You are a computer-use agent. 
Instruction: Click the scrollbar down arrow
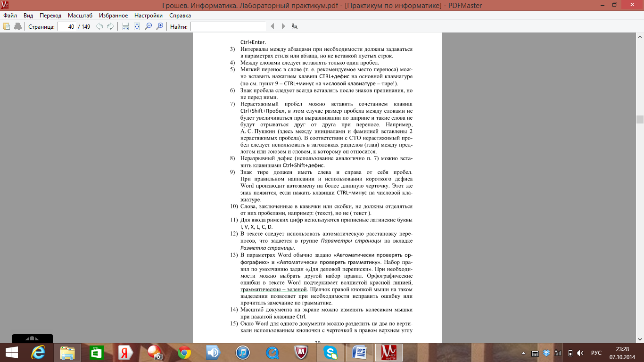pos(640,339)
